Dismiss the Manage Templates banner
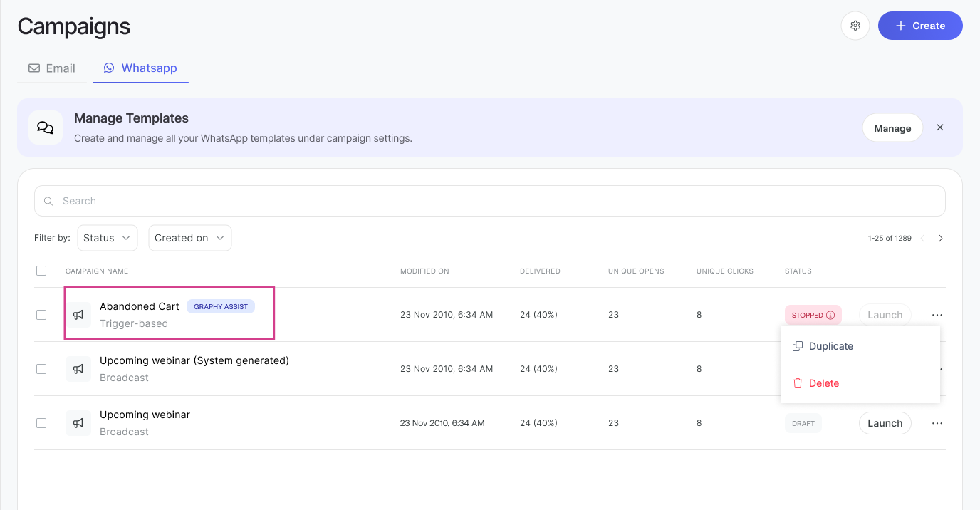Image resolution: width=980 pixels, height=510 pixels. click(940, 127)
